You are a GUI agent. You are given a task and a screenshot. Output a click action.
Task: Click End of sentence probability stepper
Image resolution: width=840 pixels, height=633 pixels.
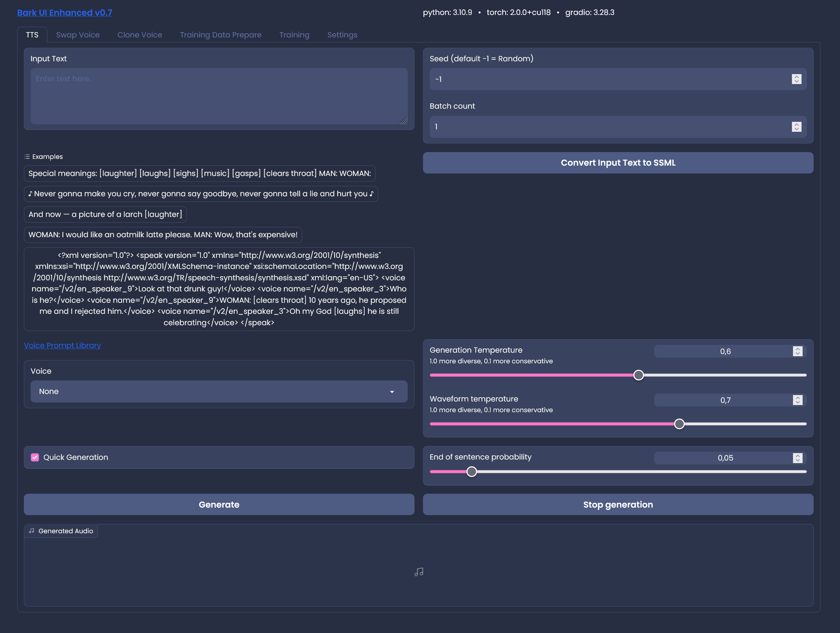(798, 458)
